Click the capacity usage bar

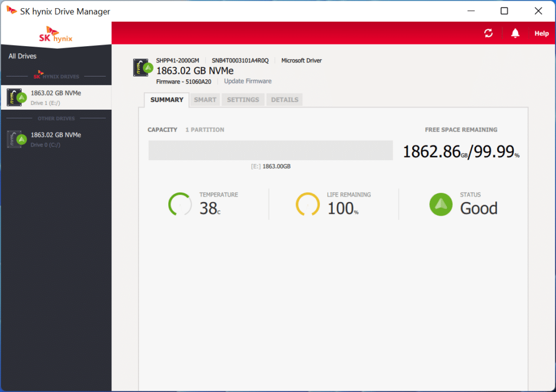[x=270, y=150]
